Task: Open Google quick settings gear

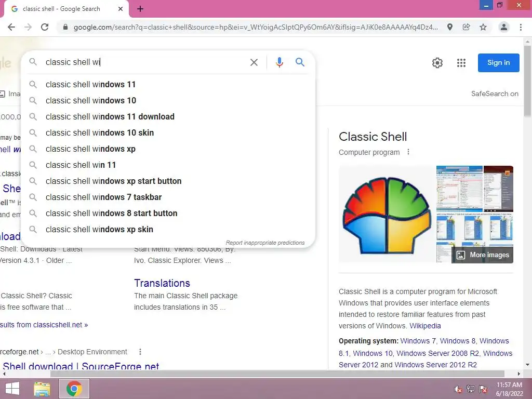Action: [x=437, y=63]
